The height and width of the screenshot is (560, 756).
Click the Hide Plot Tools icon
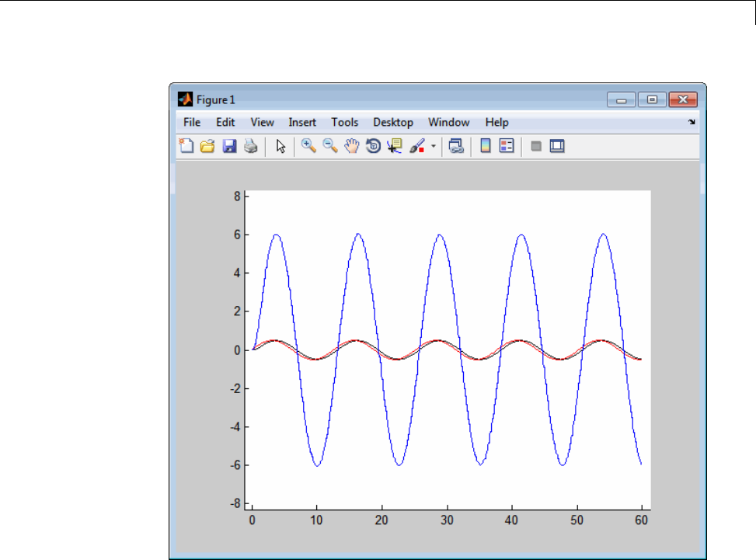coord(535,146)
